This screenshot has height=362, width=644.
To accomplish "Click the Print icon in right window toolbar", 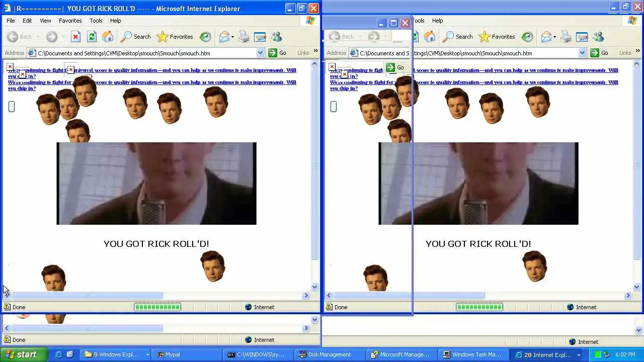I will click(x=566, y=37).
